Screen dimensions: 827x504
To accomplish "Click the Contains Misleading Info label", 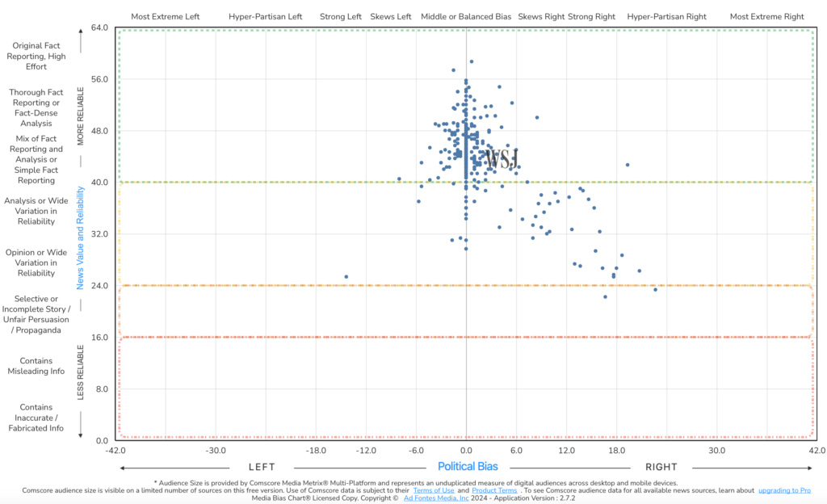I will (x=36, y=366).
